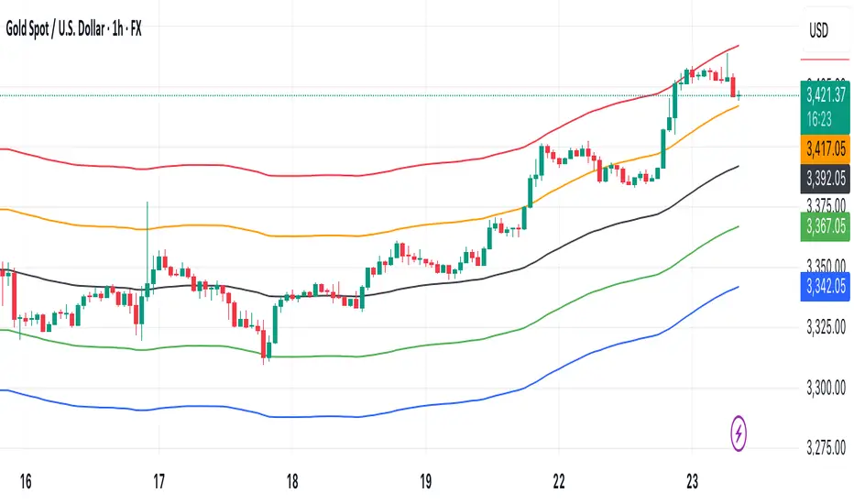This screenshot has height=504, width=854.
Task: Click the black 3,392.05 price label
Action: click(825, 178)
